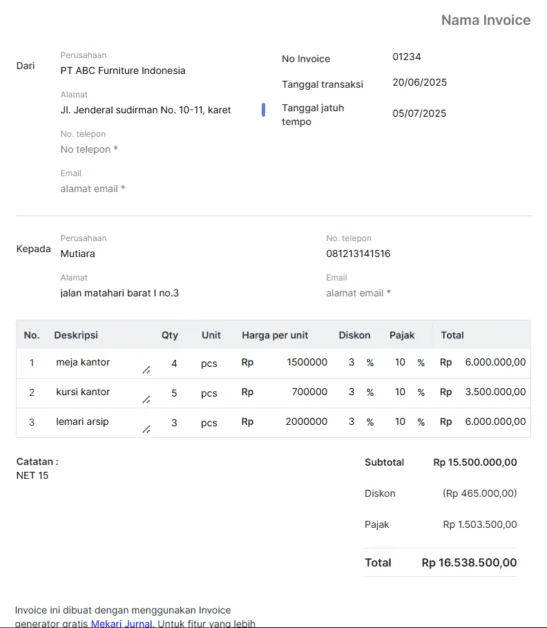Viewport: 547px width, 628px height.
Task: Click recipient alamat email field
Action: pyautogui.click(x=358, y=293)
